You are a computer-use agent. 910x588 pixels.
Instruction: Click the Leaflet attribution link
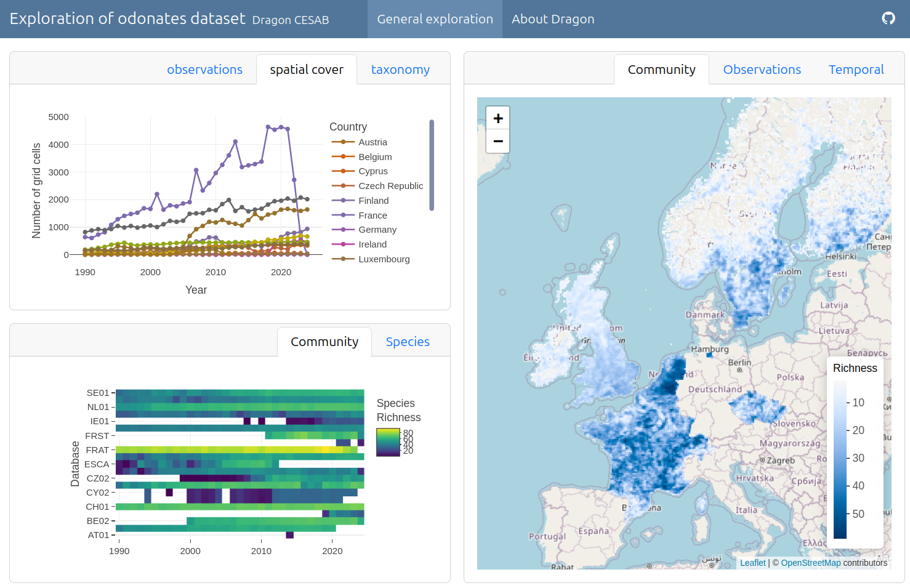(752, 563)
